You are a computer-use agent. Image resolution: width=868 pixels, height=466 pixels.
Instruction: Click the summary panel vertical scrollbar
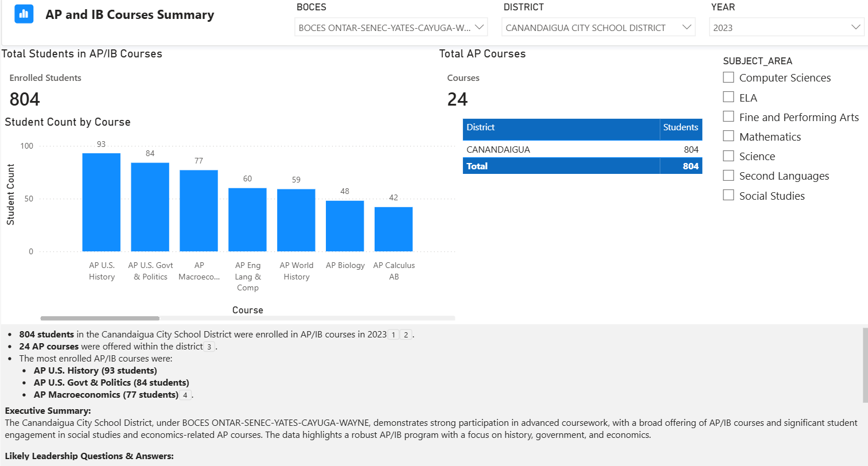click(x=865, y=365)
